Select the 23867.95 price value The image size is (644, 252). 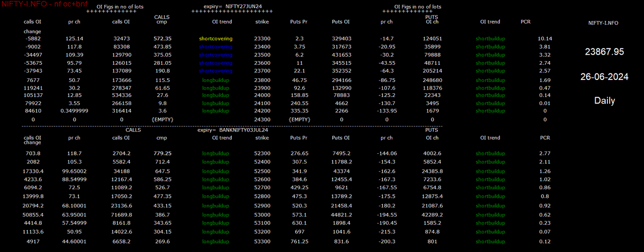click(x=605, y=52)
